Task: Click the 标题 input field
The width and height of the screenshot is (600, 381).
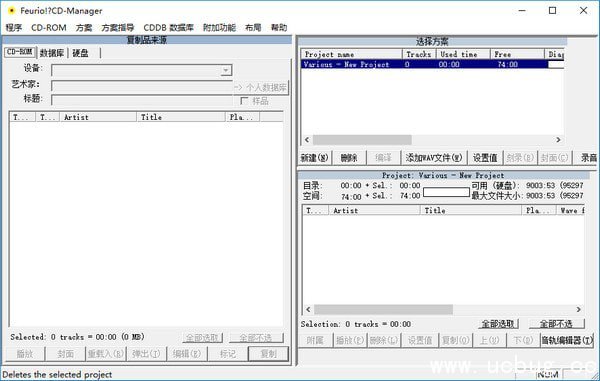Action: click(x=142, y=100)
